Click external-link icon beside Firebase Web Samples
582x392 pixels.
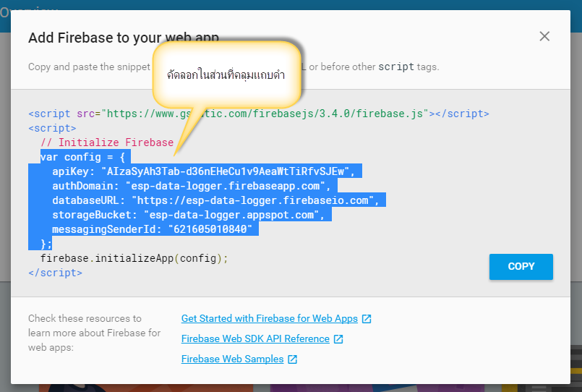(293, 359)
